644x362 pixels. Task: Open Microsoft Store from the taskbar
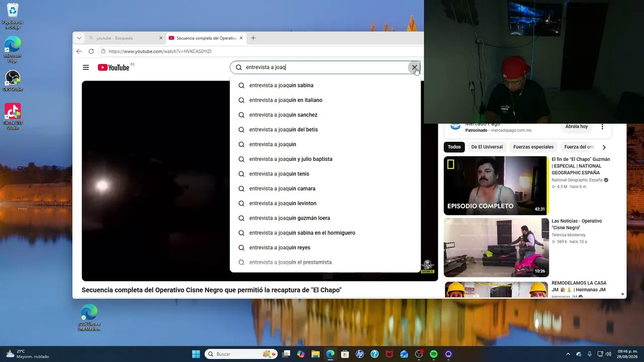(x=345, y=354)
